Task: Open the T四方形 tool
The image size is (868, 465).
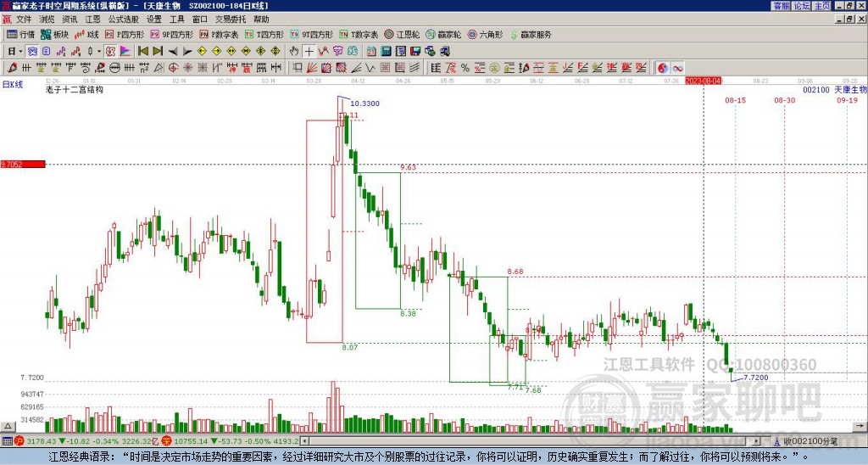Action: pos(264,34)
